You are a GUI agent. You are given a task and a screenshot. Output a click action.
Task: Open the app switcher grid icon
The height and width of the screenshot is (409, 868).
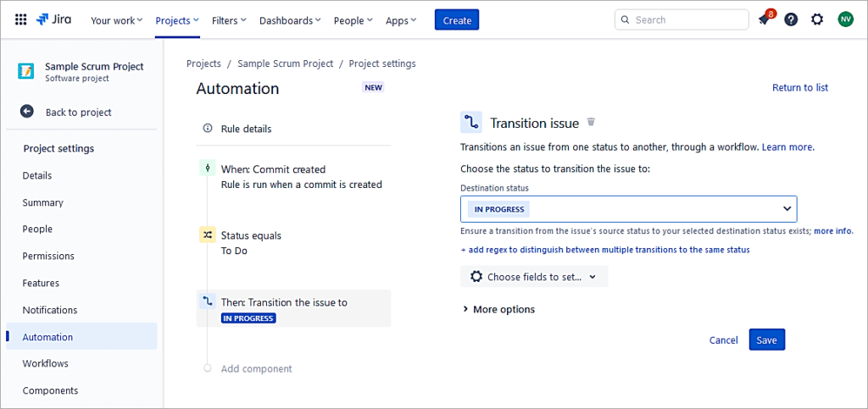[21, 19]
